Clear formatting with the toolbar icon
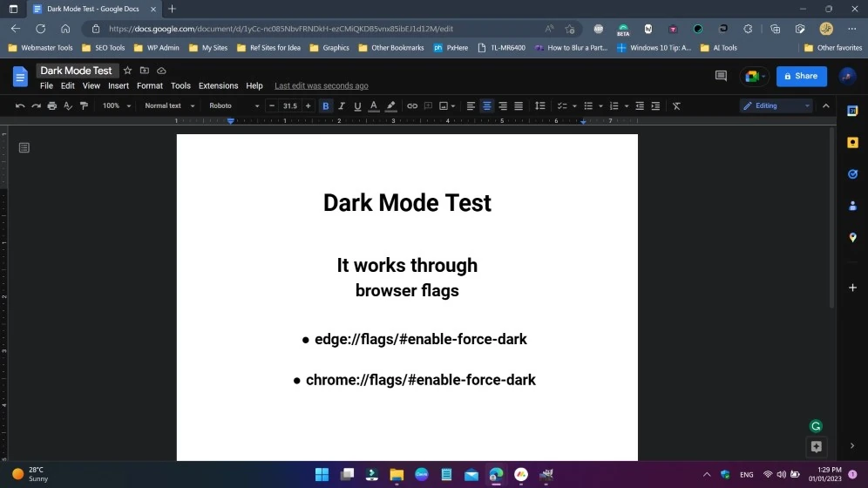The image size is (868, 488). tap(676, 106)
